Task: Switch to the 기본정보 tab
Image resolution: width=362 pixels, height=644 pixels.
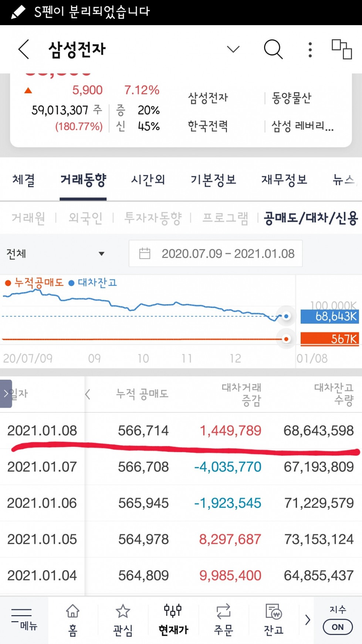Action: point(213,180)
